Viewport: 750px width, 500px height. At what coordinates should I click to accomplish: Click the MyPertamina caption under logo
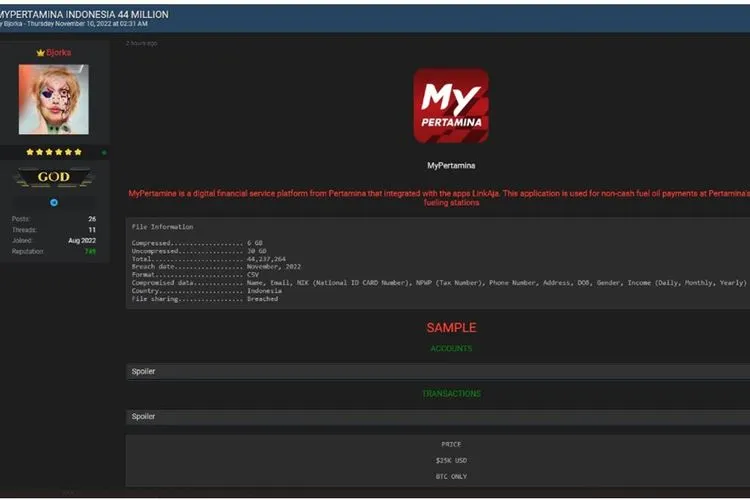450,165
